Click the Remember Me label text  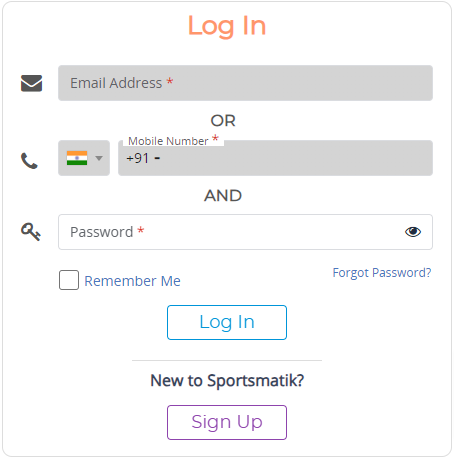pyautogui.click(x=132, y=281)
